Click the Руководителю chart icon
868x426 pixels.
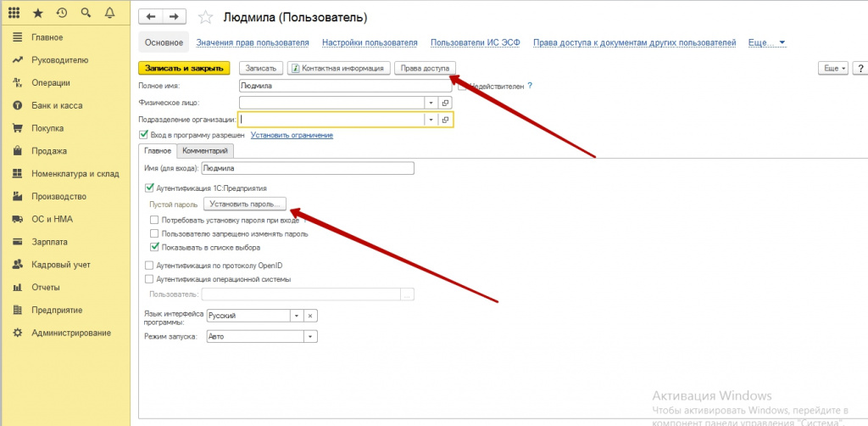tap(18, 60)
